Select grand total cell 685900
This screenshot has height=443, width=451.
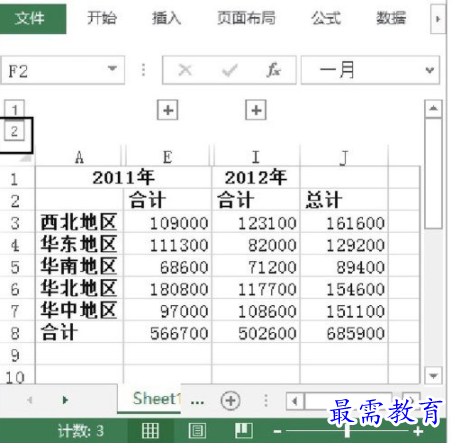[x=344, y=333]
